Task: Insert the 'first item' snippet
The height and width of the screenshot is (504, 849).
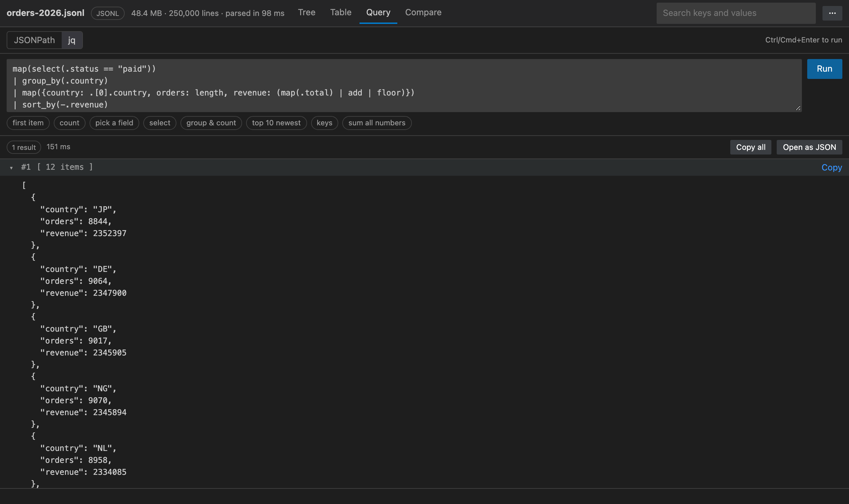Action: (x=28, y=123)
